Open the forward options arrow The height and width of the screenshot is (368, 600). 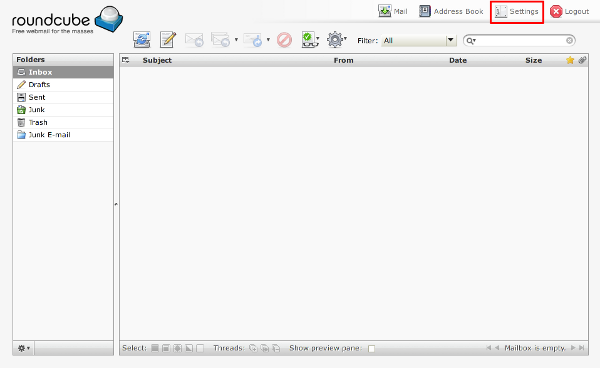268,39
